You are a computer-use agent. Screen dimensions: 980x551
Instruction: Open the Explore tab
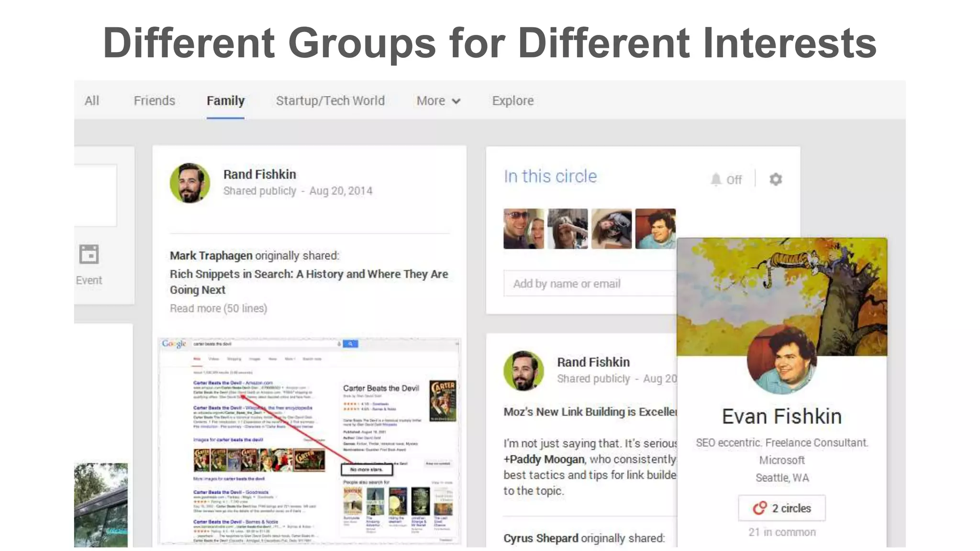pos(513,100)
